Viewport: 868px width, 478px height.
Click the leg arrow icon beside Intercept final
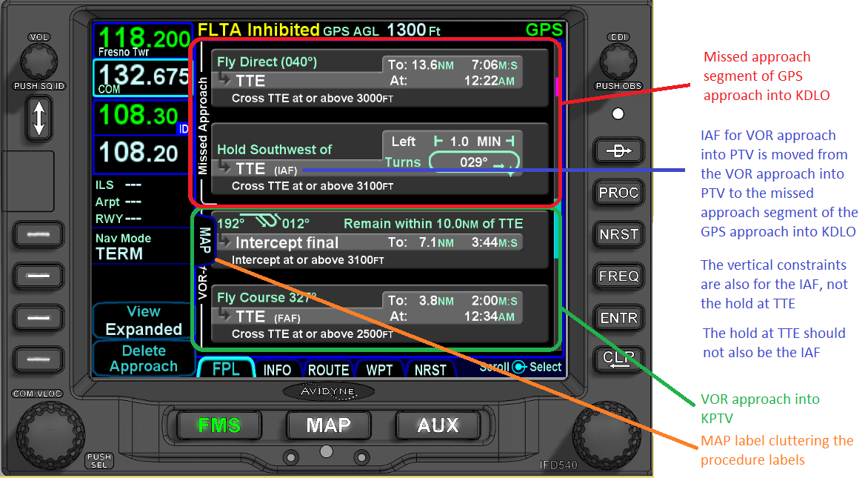[224, 242]
